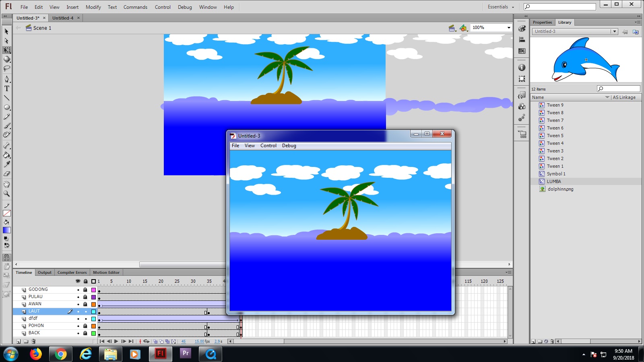Play the animation from the timeline controls
This screenshot has height=362, width=644.
point(116,341)
